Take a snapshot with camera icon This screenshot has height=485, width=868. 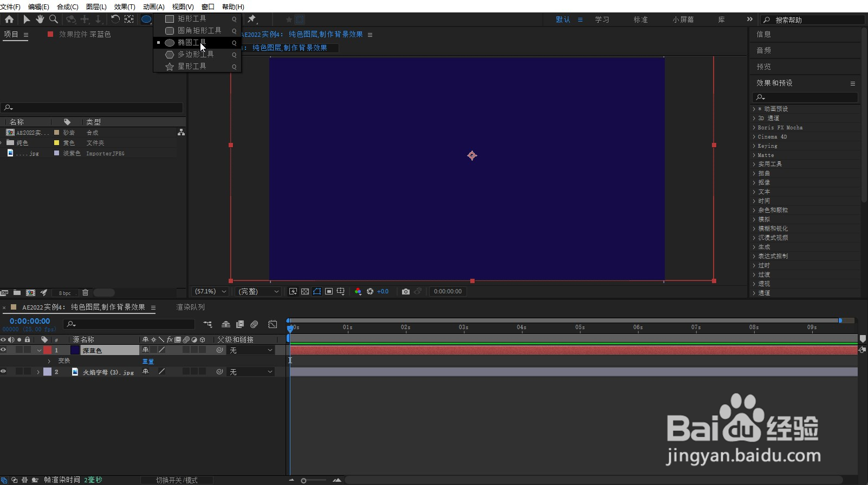coord(405,291)
